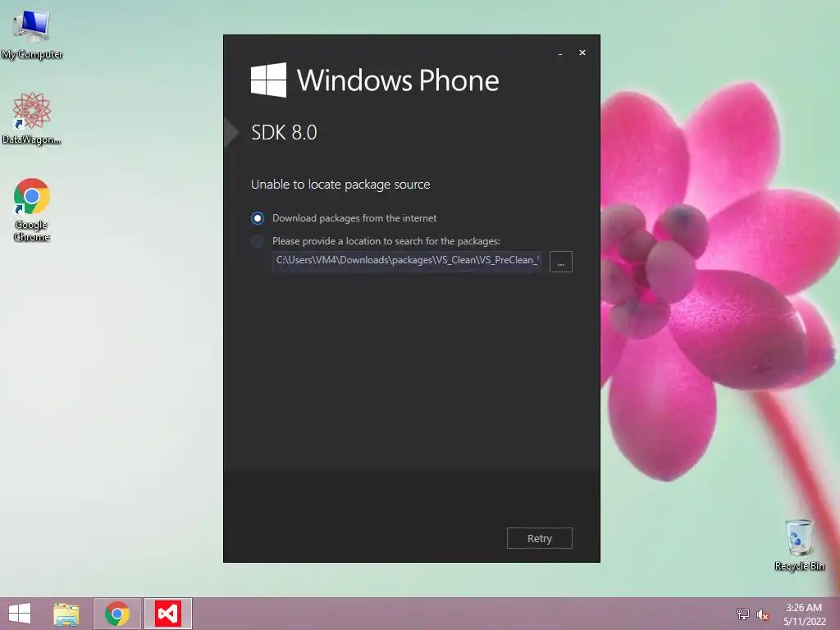Viewport: 840px width, 630px height.
Task: Open the clock showing 3:26 AM
Action: point(804,614)
